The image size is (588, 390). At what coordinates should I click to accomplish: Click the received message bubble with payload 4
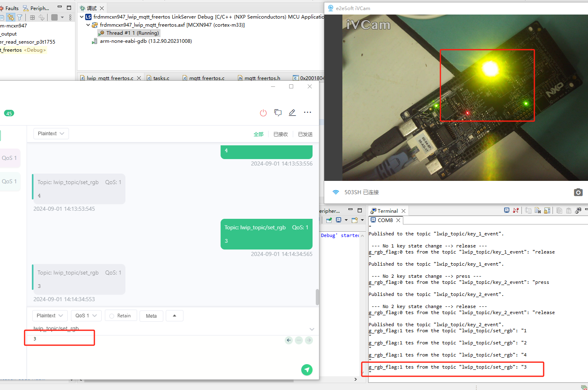(x=79, y=189)
